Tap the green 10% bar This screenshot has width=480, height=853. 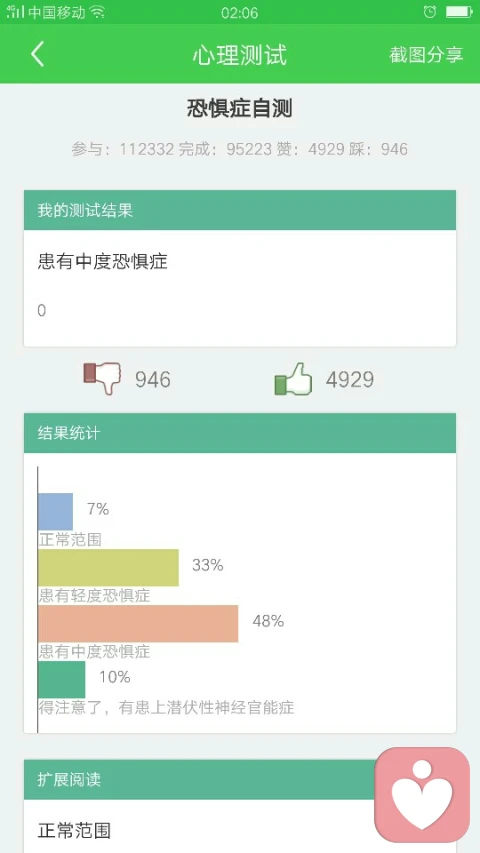click(x=61, y=679)
